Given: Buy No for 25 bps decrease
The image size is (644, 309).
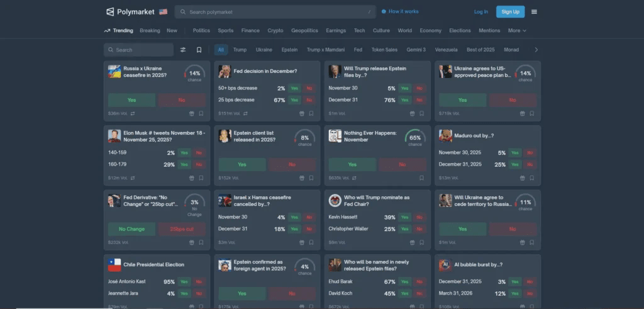Looking at the screenshot, I should pos(309,100).
